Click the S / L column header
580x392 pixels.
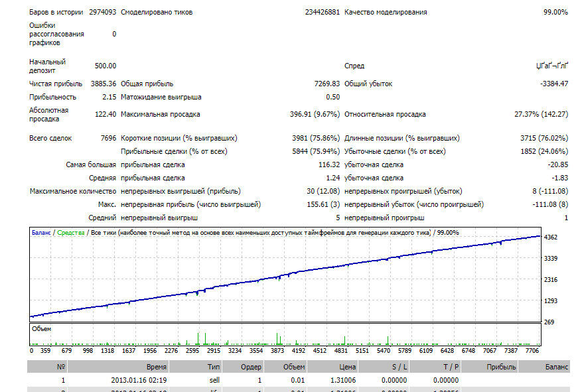[383, 367]
